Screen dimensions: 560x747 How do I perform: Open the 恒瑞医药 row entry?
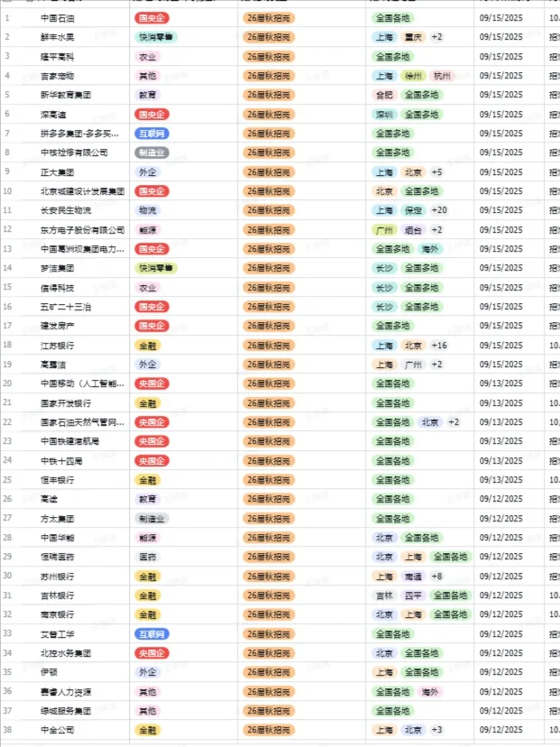coord(57,557)
